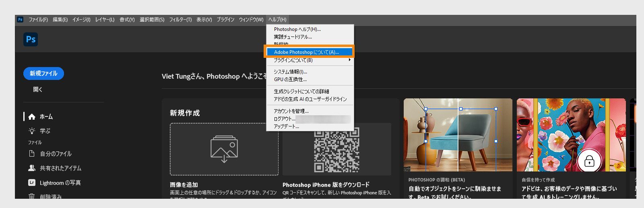Click the small Ps icon in menu bar
644x208 pixels.
(20, 19)
